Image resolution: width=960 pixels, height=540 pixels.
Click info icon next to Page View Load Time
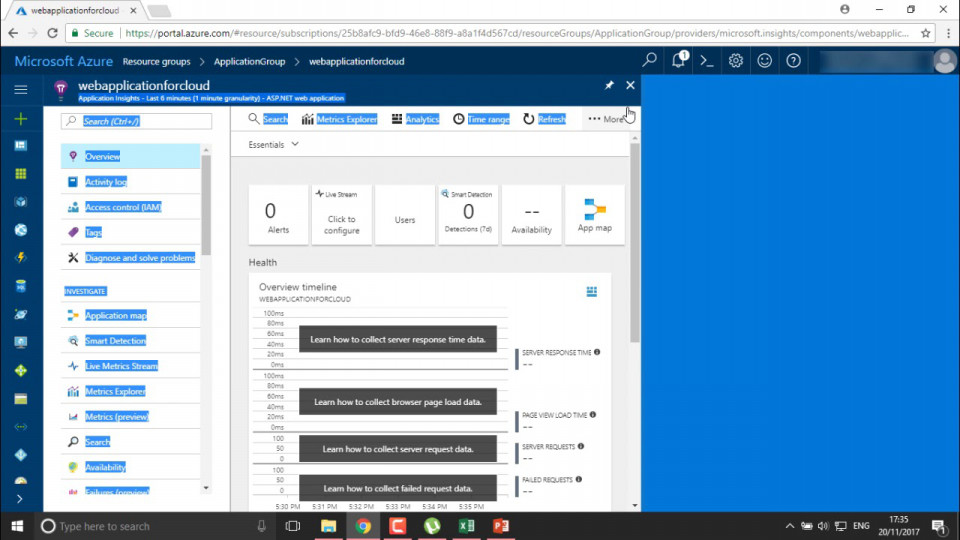(593, 414)
